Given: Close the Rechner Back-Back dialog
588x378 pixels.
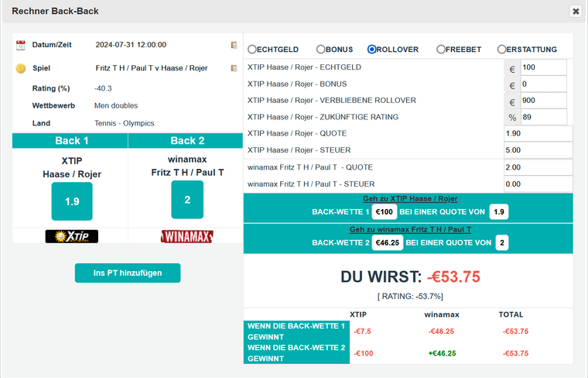Looking at the screenshot, I should point(576,12).
